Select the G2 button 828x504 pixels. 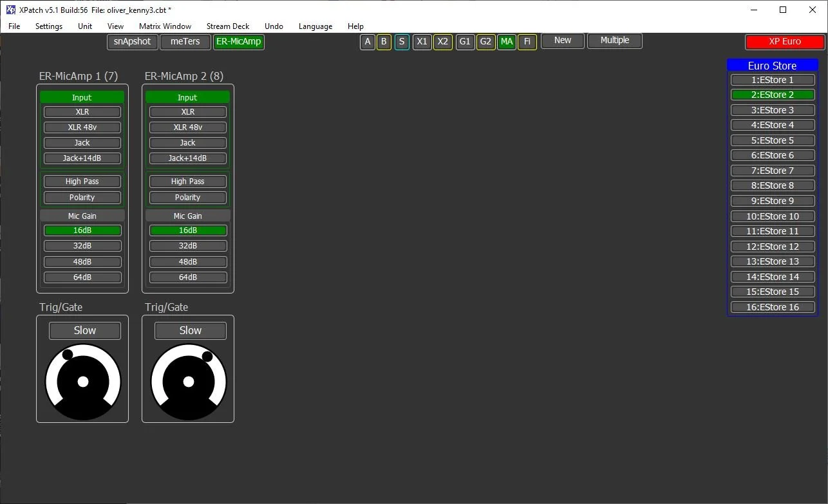click(x=486, y=42)
